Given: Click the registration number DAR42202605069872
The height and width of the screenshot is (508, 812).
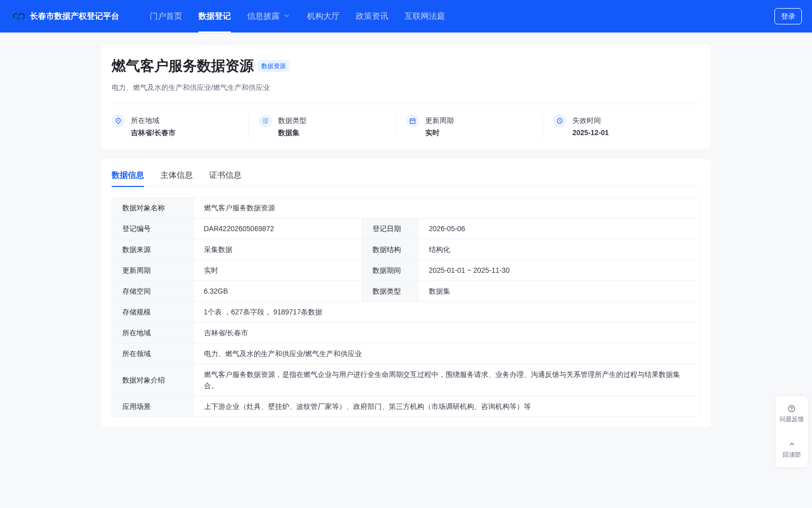Looking at the screenshot, I should [239, 229].
